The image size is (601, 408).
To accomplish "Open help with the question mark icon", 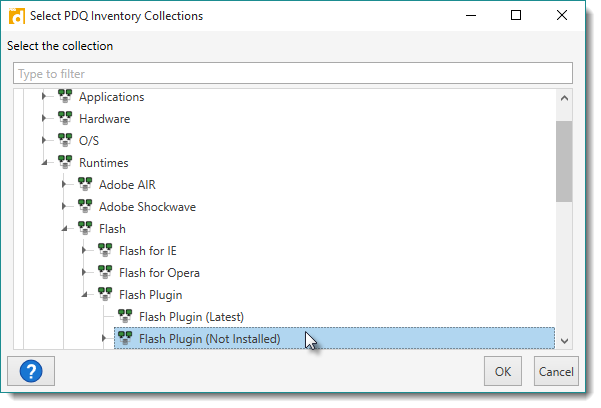I will pyautogui.click(x=30, y=372).
